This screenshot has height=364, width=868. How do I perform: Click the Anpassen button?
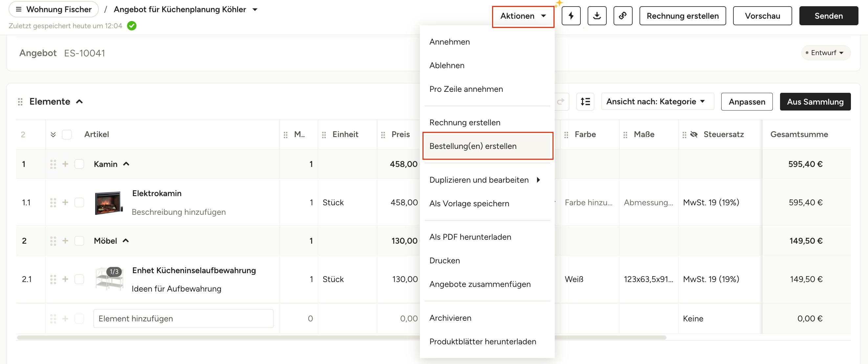[747, 102]
